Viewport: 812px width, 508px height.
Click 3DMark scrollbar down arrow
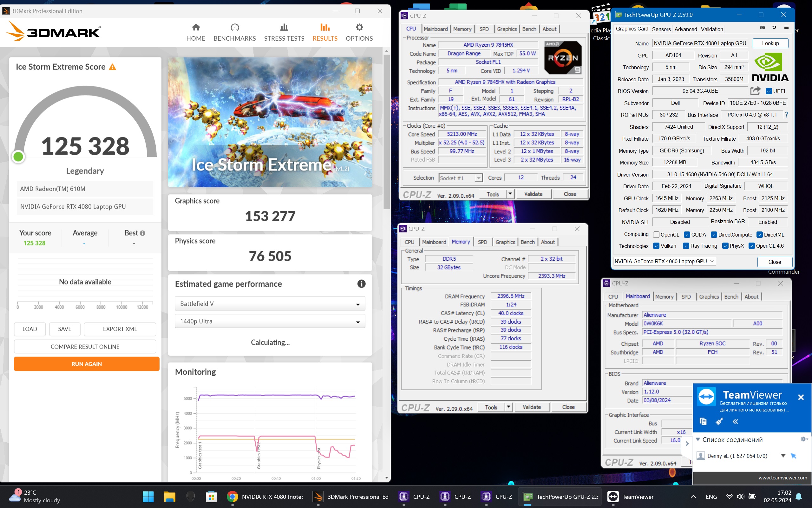pyautogui.click(x=387, y=478)
